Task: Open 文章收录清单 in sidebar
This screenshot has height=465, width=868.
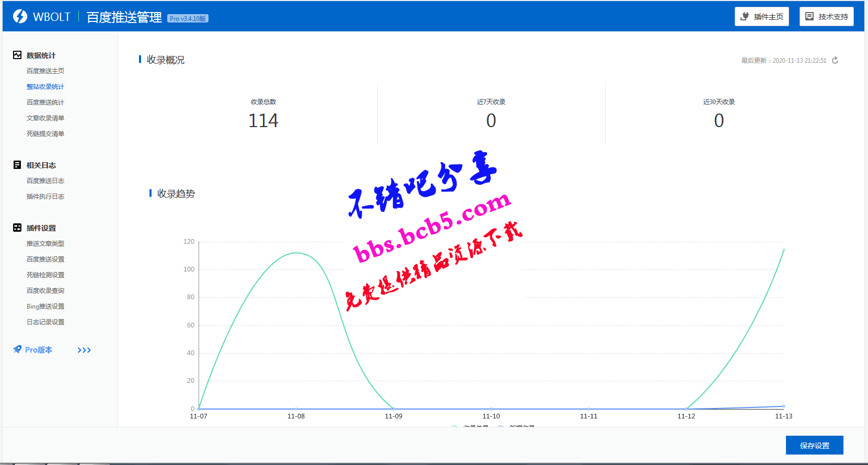Action: [45, 118]
